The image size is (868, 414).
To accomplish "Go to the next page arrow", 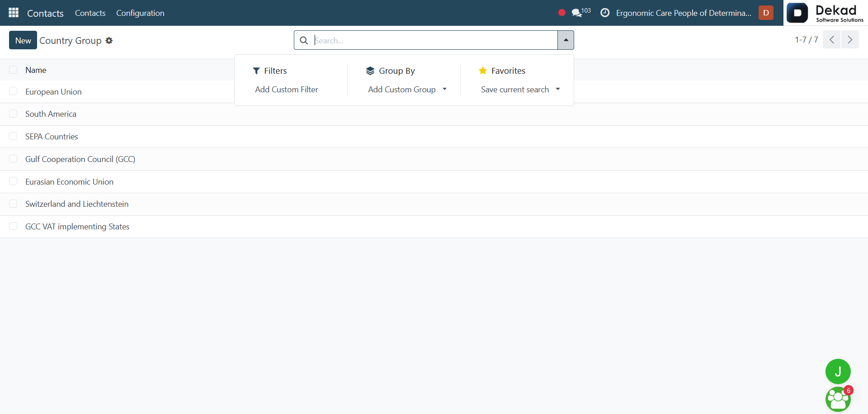I will point(850,40).
